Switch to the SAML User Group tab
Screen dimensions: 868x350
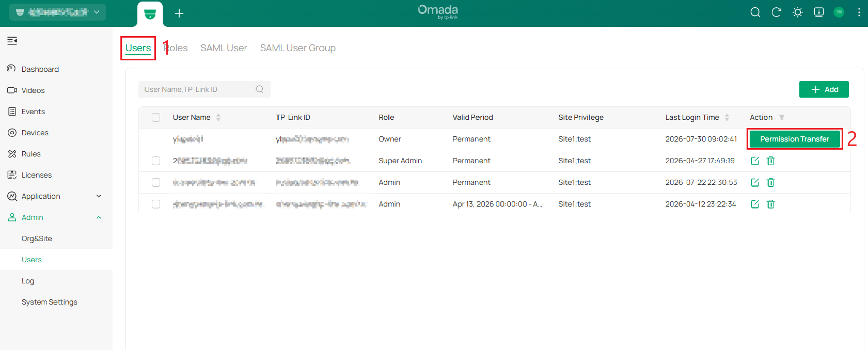tap(298, 48)
